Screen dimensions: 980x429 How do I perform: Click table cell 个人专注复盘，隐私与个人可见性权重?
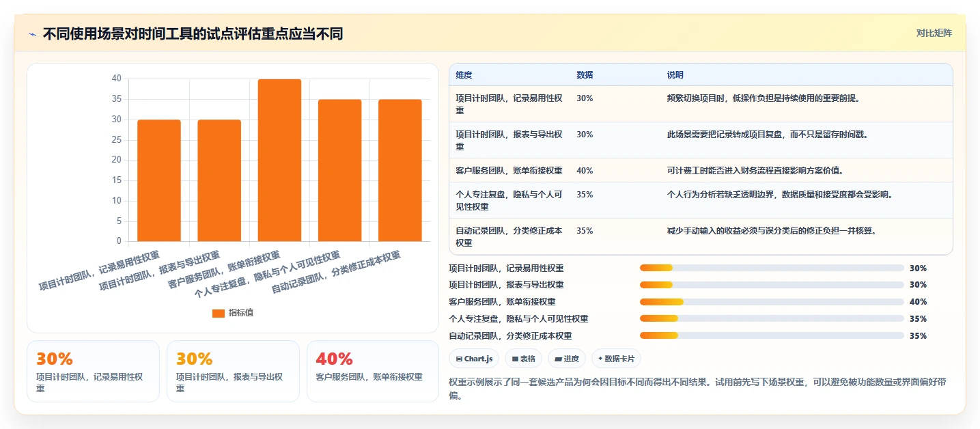pos(509,200)
